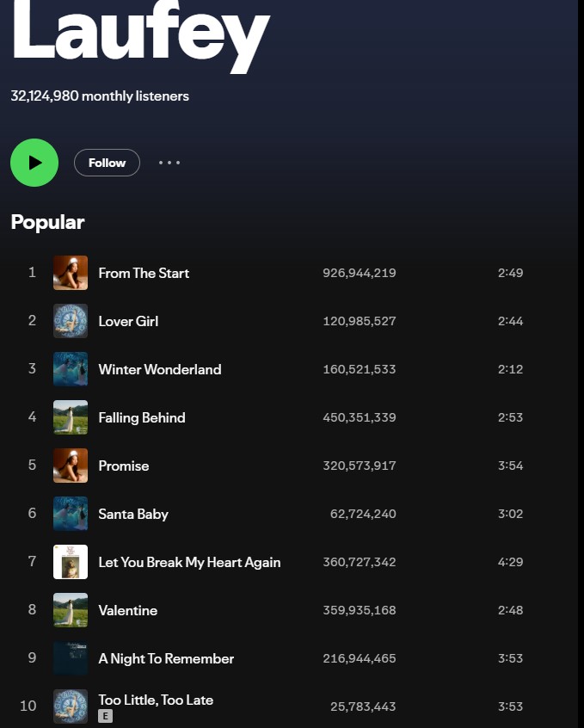This screenshot has width=584, height=728.
Task: Click the duration 2:12
Action: 511,369
